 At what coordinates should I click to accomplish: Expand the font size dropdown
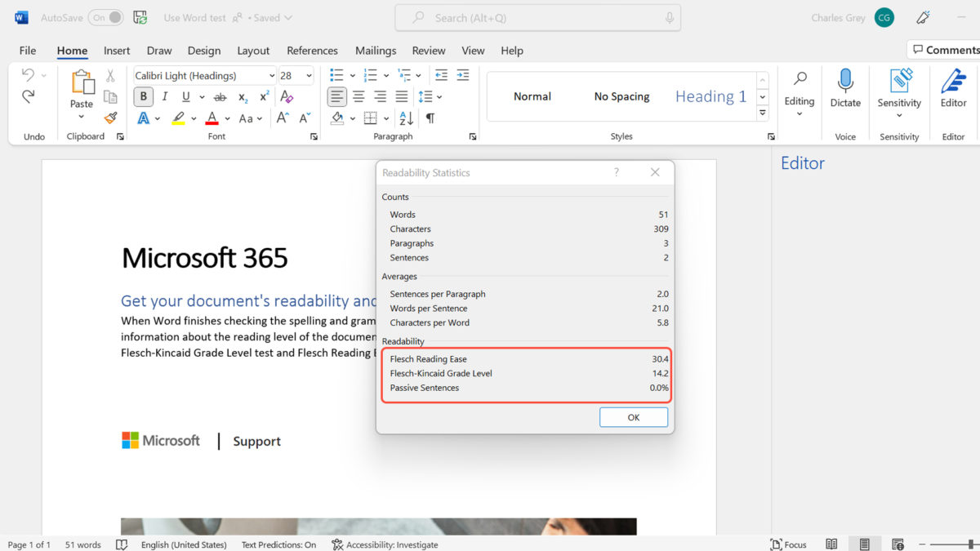306,75
